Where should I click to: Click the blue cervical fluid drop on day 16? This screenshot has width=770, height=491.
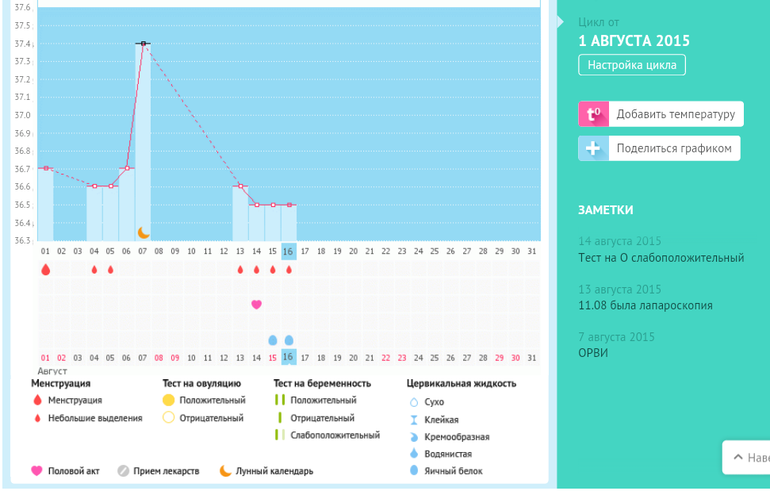tap(289, 340)
